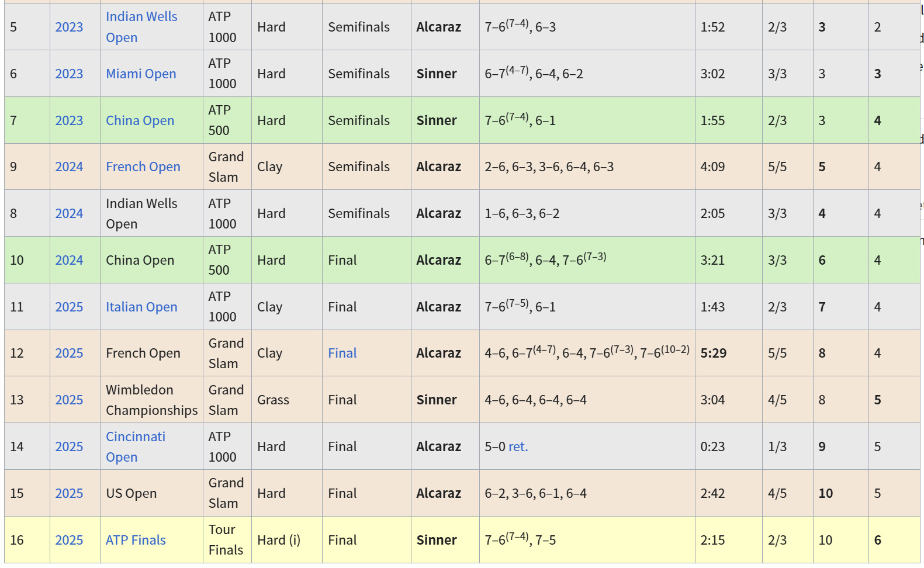Open the Italian Open link

tap(141, 307)
